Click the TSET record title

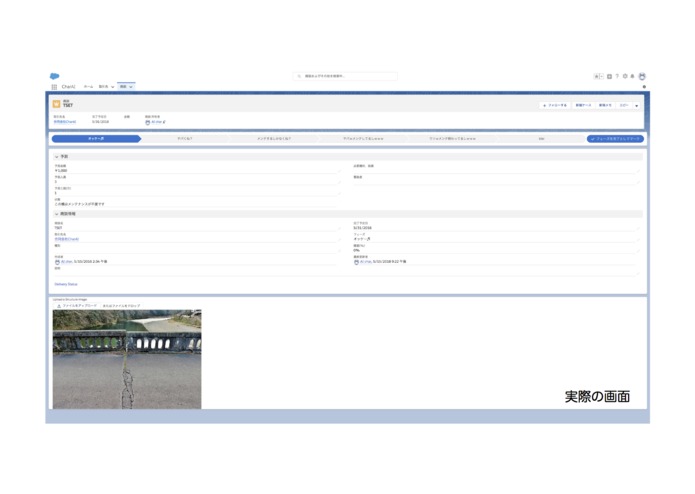[68, 105]
